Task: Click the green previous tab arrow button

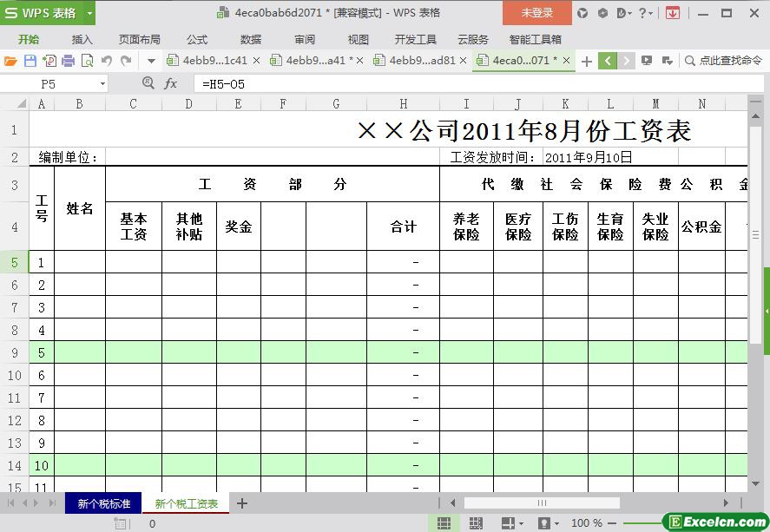Action: [x=608, y=61]
